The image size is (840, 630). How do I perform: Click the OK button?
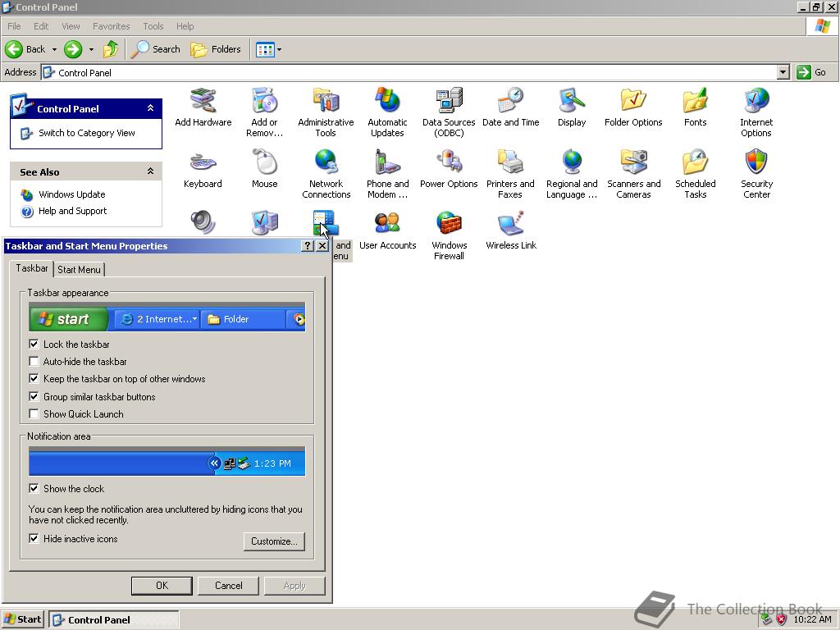[x=162, y=586]
